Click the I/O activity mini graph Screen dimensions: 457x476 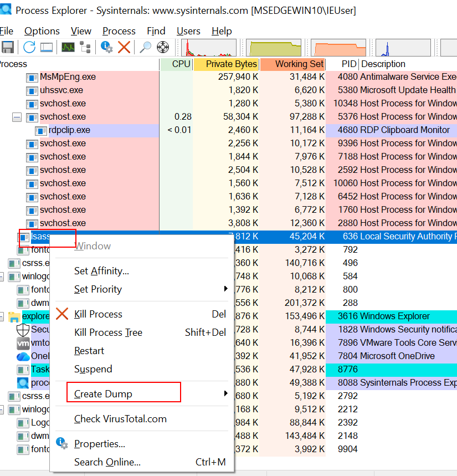(403, 47)
